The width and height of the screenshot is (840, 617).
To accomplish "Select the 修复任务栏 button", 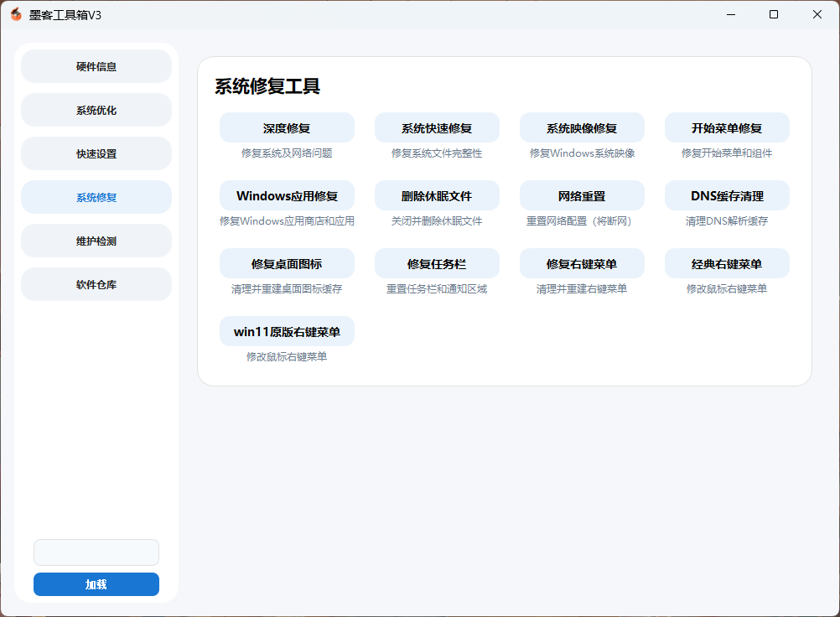I will tap(437, 264).
